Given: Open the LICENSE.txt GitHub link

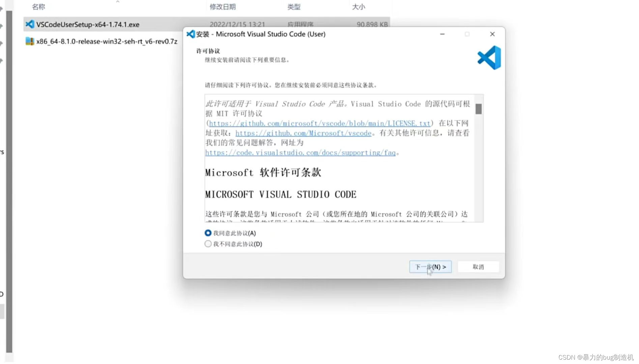Looking at the screenshot, I should 319,123.
